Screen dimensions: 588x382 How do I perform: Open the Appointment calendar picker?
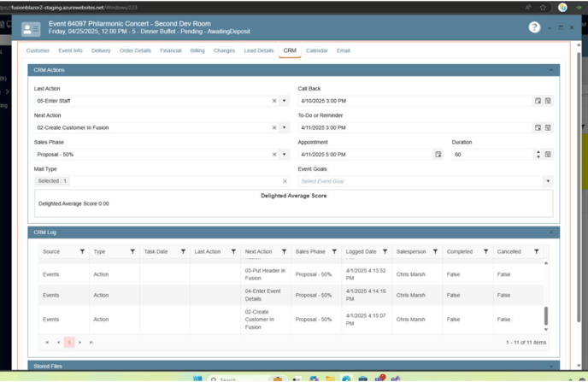438,155
